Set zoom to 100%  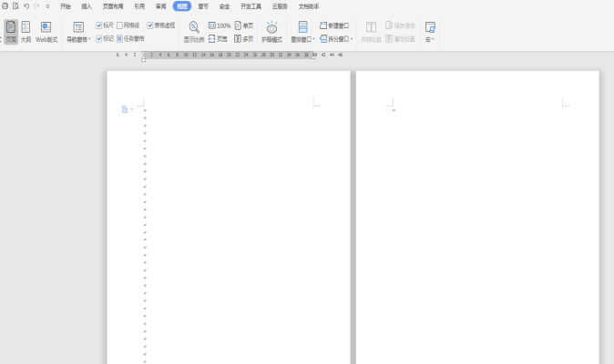tap(220, 25)
